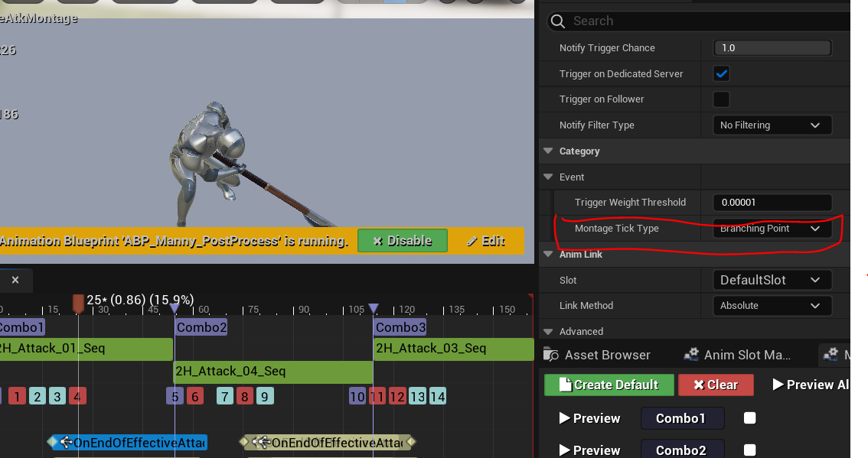Select blue OnEndOfEffectiveAttack notify state
The height and width of the screenshot is (458, 868).
click(x=129, y=443)
